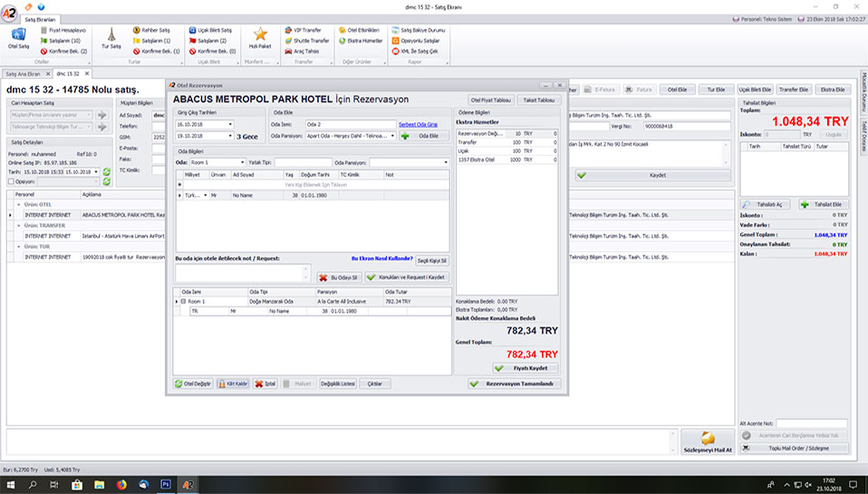Open Uçak Bileti Satış

point(210,30)
